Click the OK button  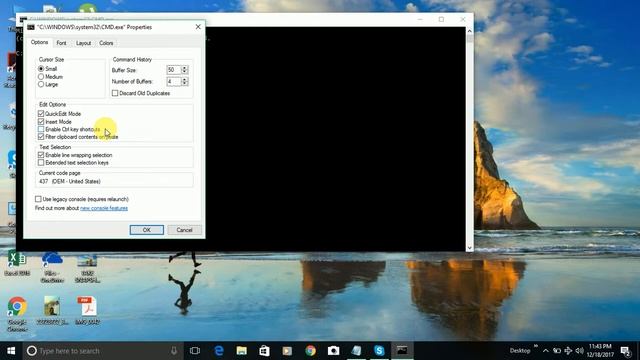pos(147,230)
